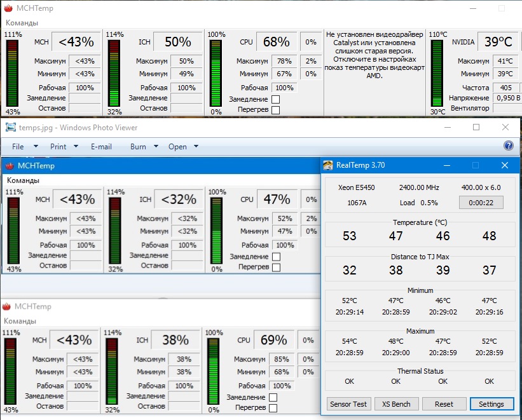Open Команды menu in the top MCHTemp window
This screenshot has height=420, width=522.
click(22, 23)
